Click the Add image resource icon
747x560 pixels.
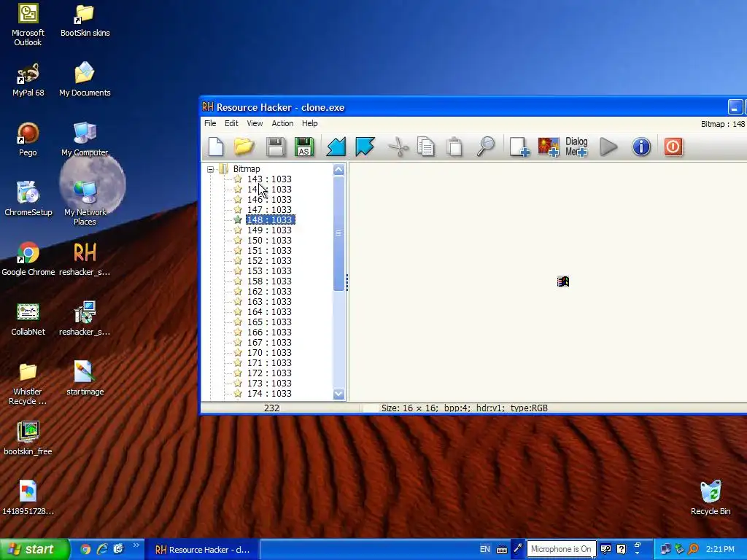(x=549, y=147)
